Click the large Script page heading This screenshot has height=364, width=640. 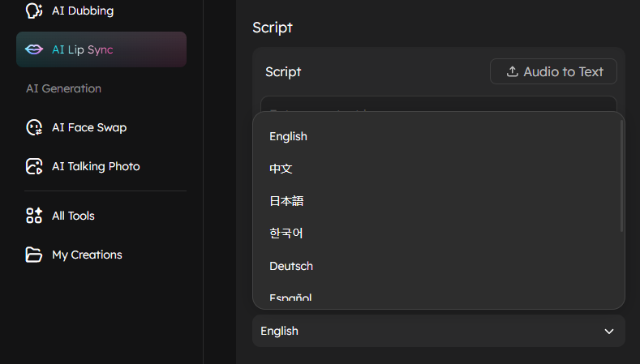273,28
